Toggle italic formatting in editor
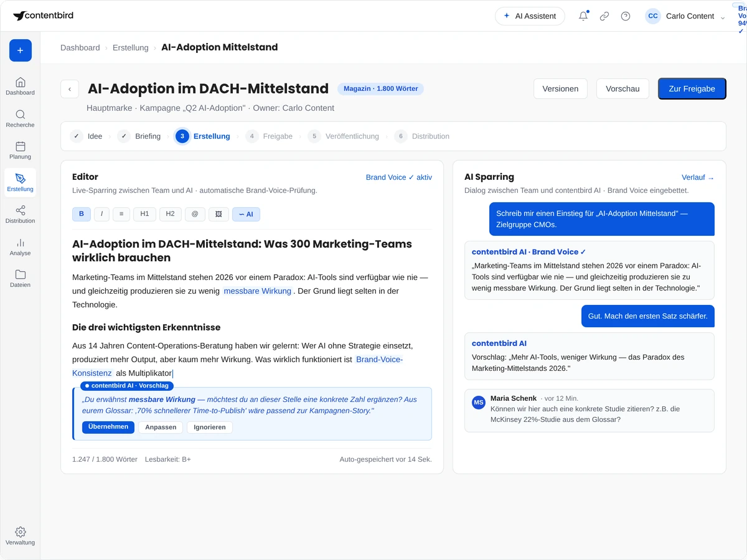Viewport: 747px width, 560px height. pos(101,214)
